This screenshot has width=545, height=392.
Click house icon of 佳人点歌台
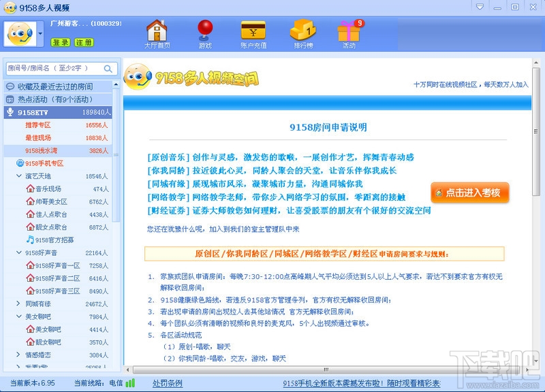[30, 214]
